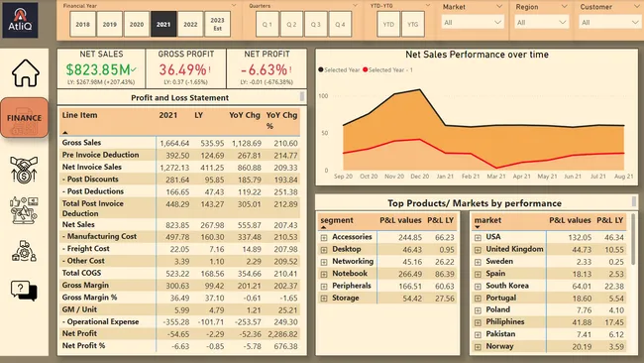Click the Profit and Loss Statement scrollbar
Image resolution: width=644 pixels, height=363 pixels.
tap(302, 97)
